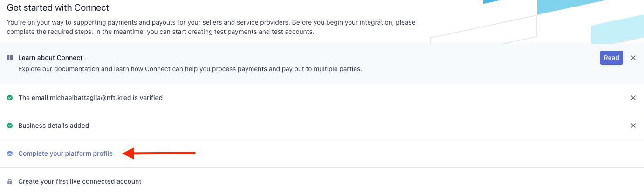This screenshot has height=193, width=644.
Task: Click the light blue shape at the right edge
Action: (618, 29)
